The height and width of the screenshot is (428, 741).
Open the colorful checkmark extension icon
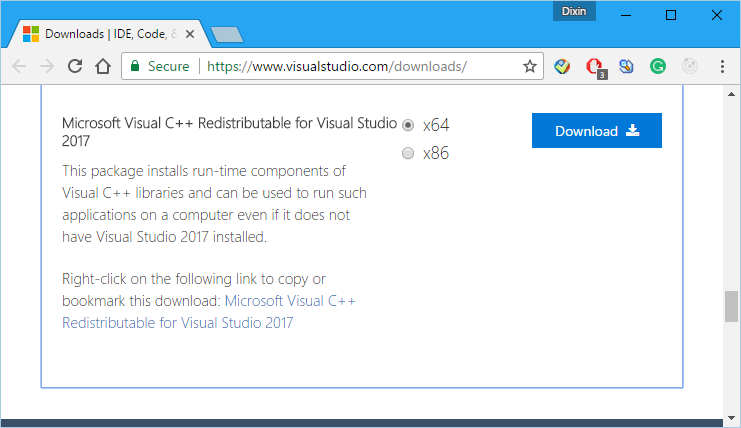click(562, 67)
